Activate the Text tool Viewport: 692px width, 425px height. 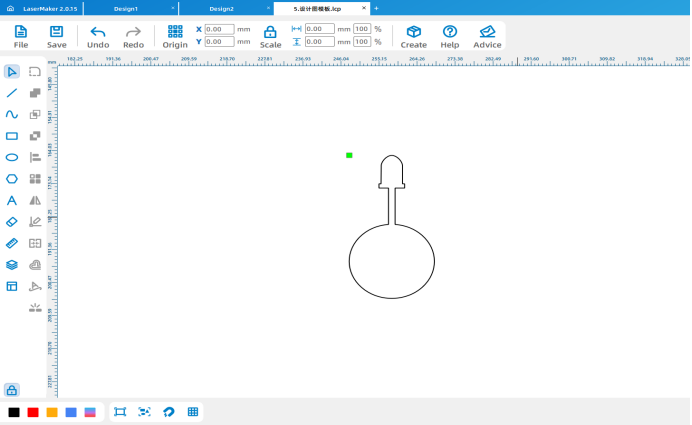(x=12, y=200)
